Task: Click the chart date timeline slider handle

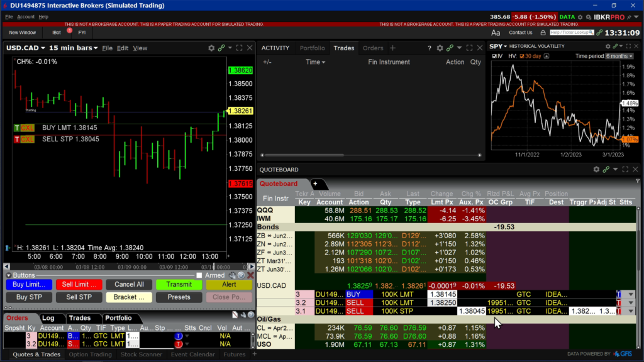Action: coord(214,266)
